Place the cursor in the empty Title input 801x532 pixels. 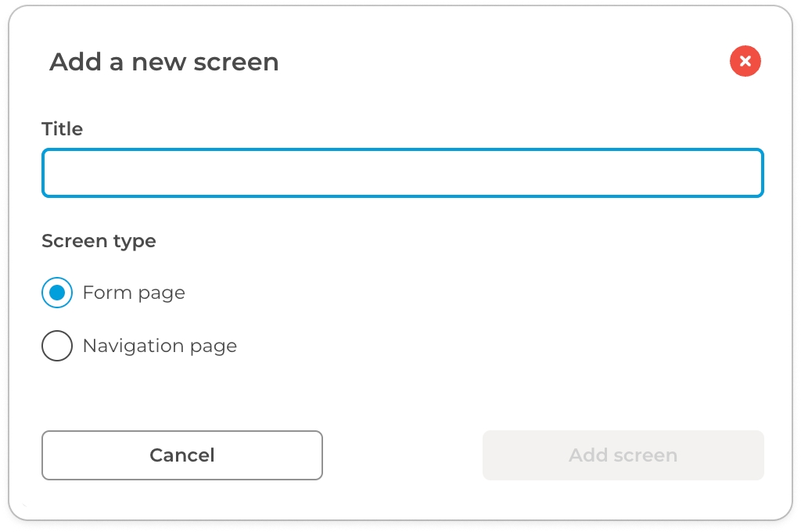click(402, 173)
